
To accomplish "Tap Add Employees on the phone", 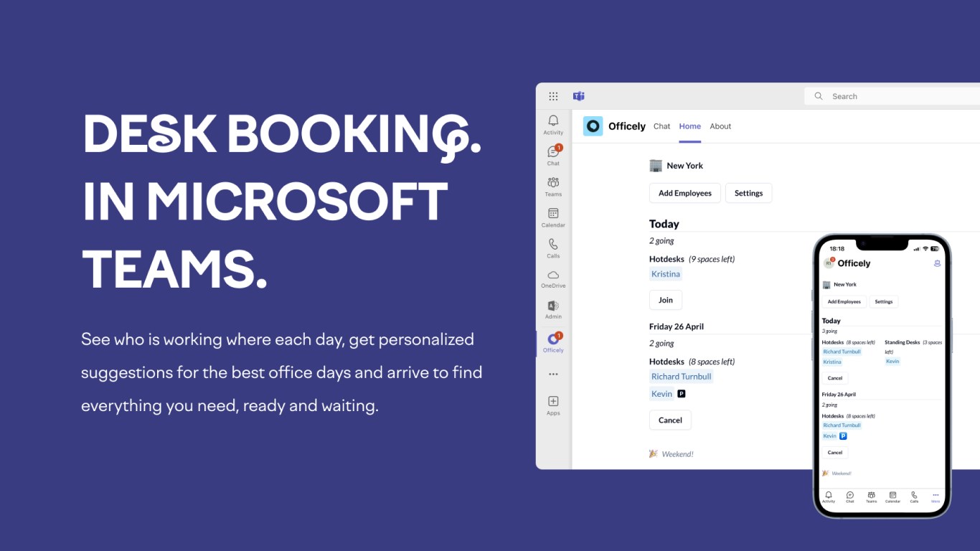I will (844, 302).
